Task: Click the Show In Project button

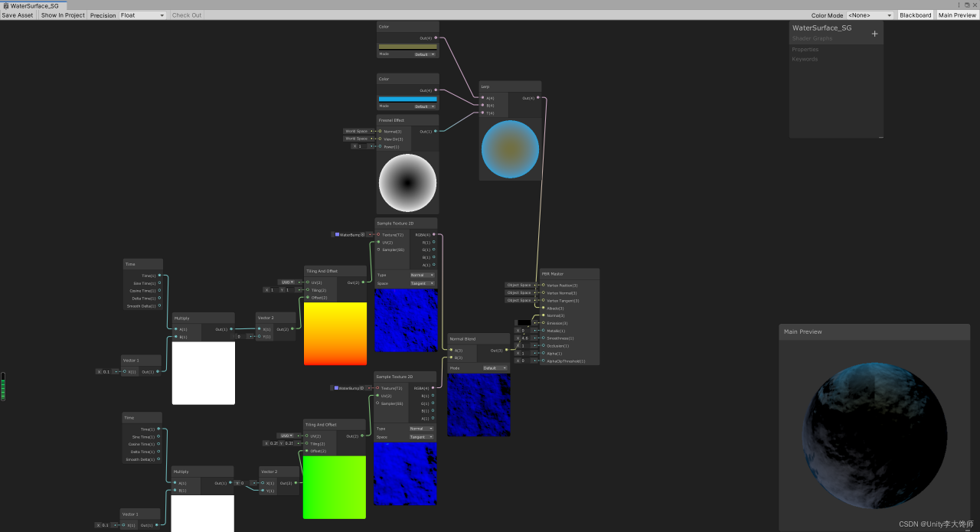Action: pos(63,15)
